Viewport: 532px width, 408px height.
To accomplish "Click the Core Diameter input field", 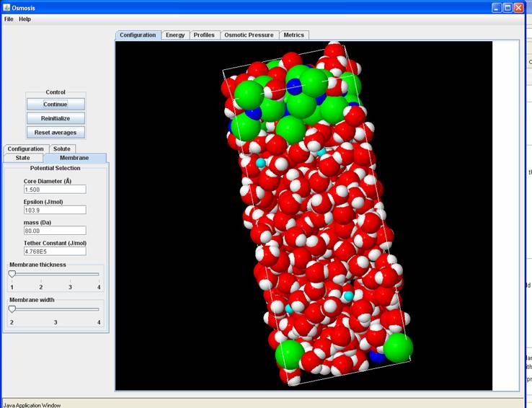I will click(55, 189).
